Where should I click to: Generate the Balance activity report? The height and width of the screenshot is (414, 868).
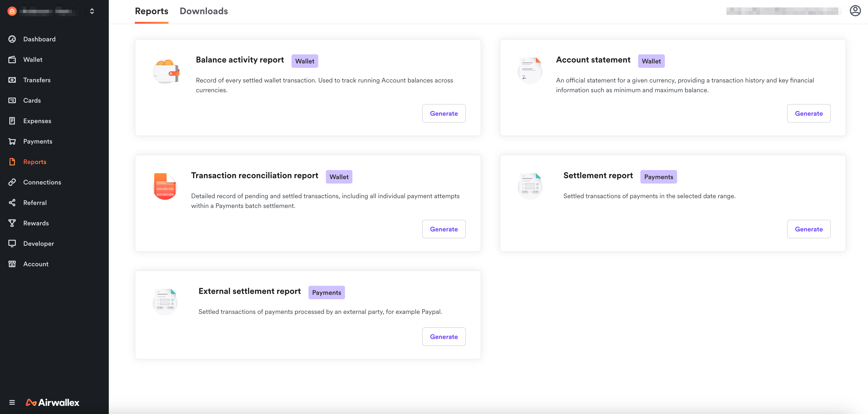444,114
